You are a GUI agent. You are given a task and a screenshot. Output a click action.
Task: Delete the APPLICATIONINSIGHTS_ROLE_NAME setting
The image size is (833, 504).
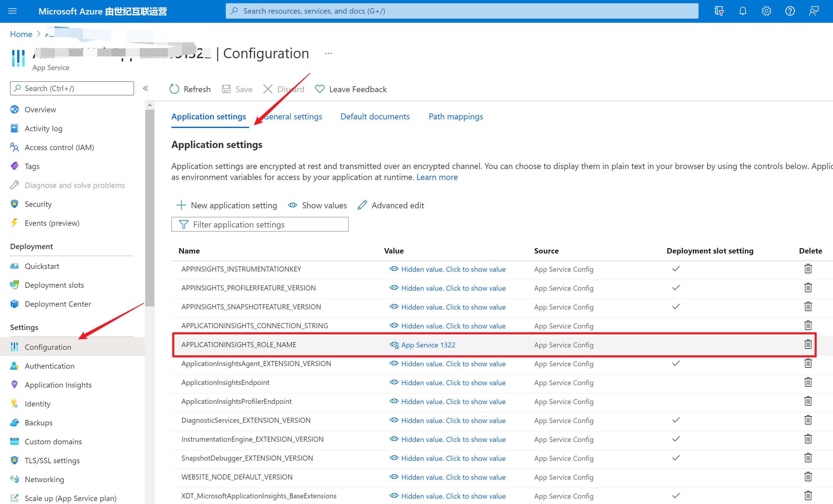point(808,344)
